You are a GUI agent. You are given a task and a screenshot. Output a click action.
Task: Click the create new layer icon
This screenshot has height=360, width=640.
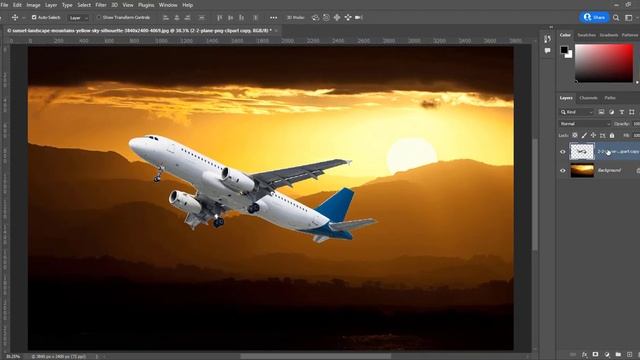(x=629, y=354)
